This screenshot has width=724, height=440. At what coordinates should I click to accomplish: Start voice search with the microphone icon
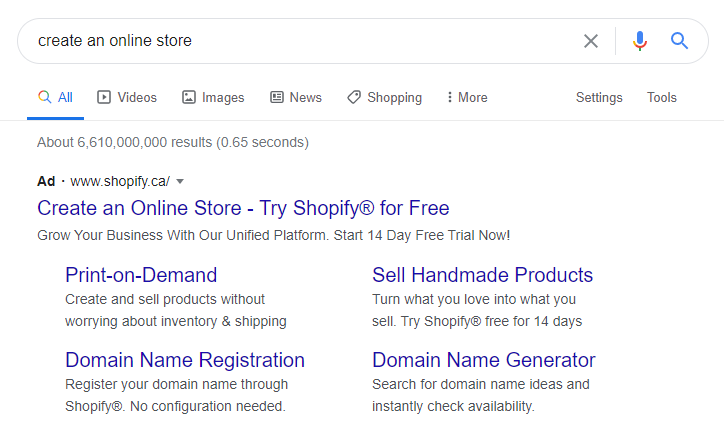pos(640,41)
